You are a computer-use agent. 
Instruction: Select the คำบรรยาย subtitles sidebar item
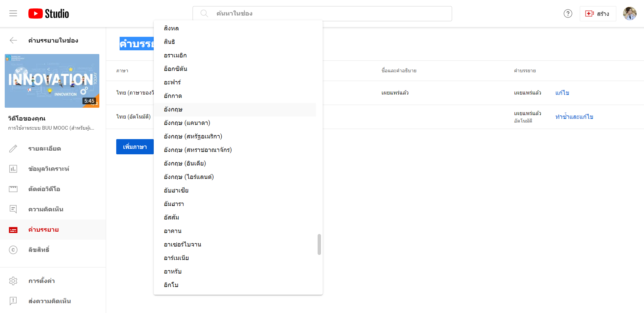click(x=44, y=230)
